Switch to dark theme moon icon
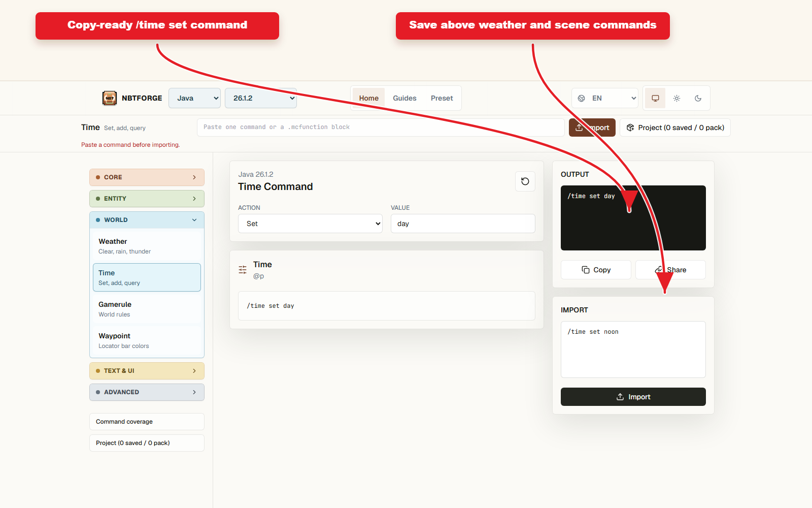Image resolution: width=812 pixels, height=508 pixels. click(698, 98)
